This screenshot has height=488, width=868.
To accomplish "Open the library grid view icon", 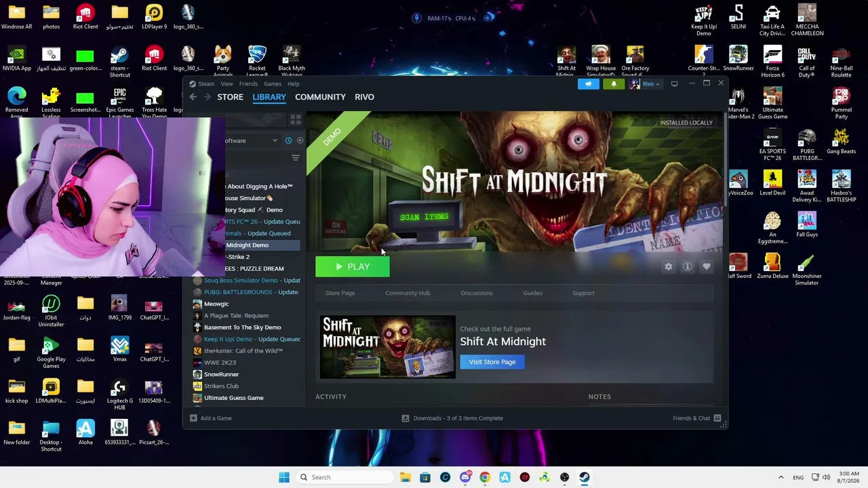I will pyautogui.click(x=295, y=120).
